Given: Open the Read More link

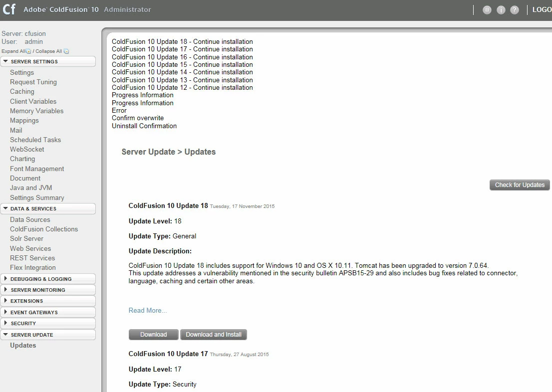Looking at the screenshot, I should pyautogui.click(x=148, y=310).
